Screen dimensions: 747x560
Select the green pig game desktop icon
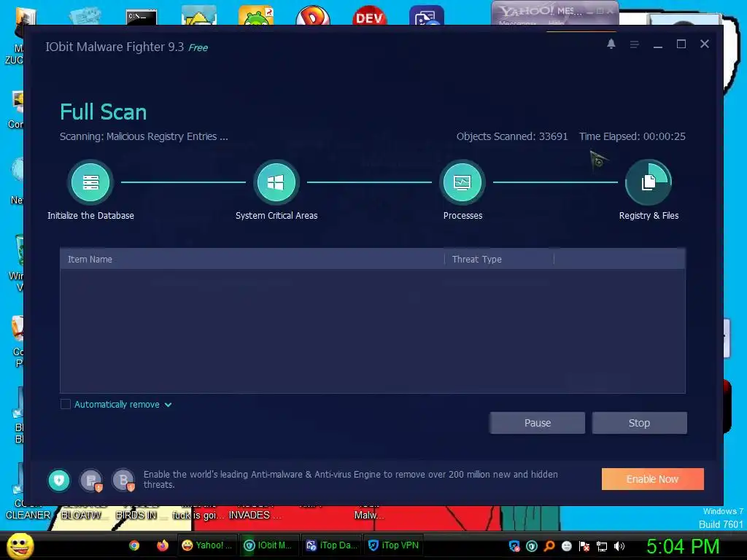click(x=256, y=15)
